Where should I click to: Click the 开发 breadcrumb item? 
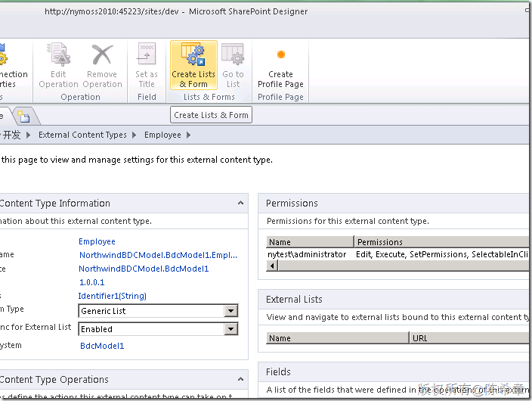[x=11, y=135]
